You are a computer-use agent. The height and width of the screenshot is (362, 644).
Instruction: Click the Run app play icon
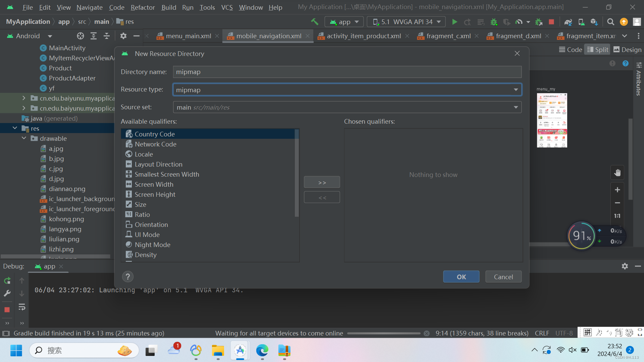tap(454, 22)
